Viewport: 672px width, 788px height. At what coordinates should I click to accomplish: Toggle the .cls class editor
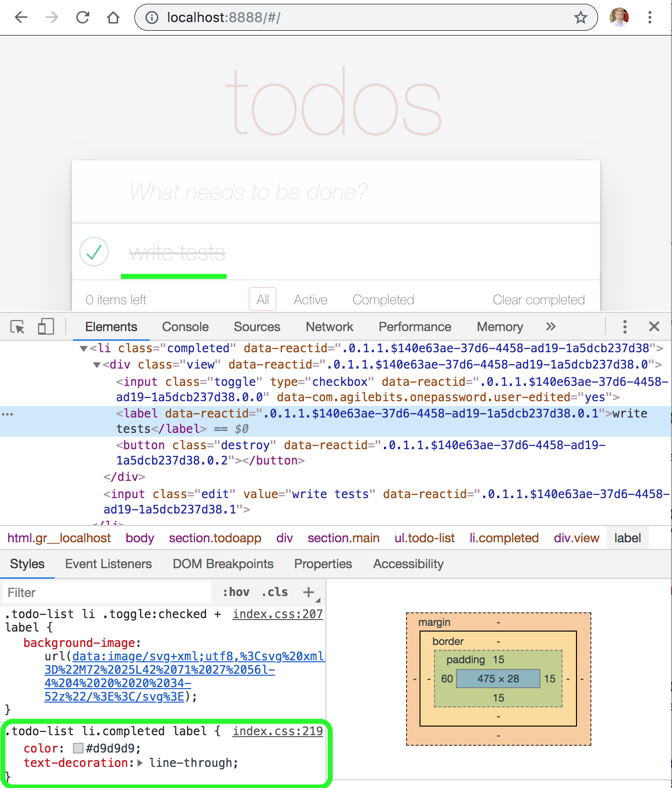pyautogui.click(x=275, y=592)
